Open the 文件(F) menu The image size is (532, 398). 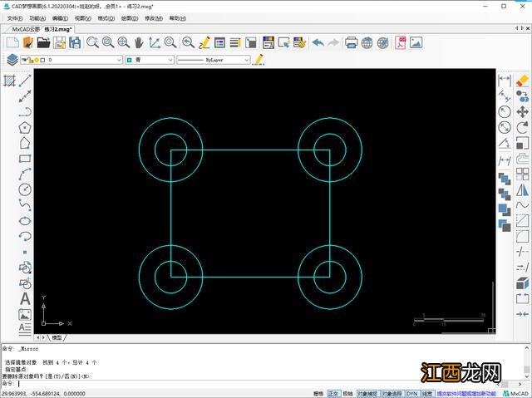[16, 17]
